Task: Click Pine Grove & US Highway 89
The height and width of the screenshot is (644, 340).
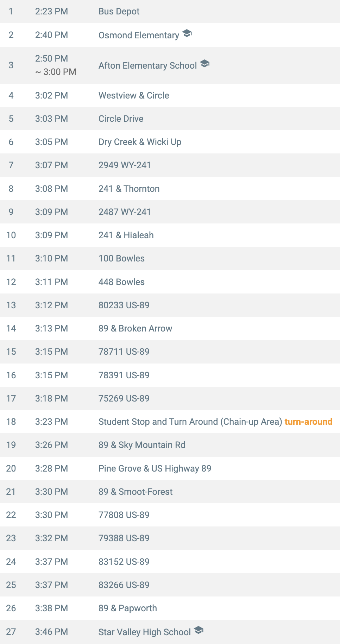Action: pyautogui.click(x=155, y=468)
